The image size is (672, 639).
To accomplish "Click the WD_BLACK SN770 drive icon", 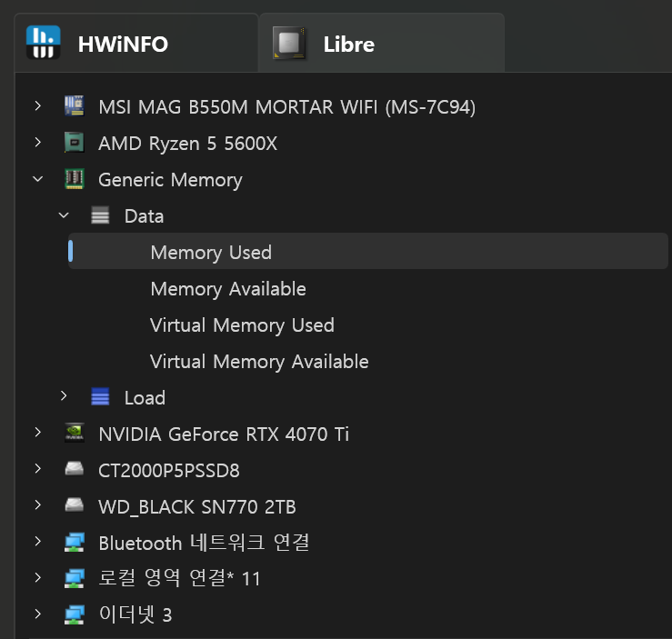I will tap(75, 505).
